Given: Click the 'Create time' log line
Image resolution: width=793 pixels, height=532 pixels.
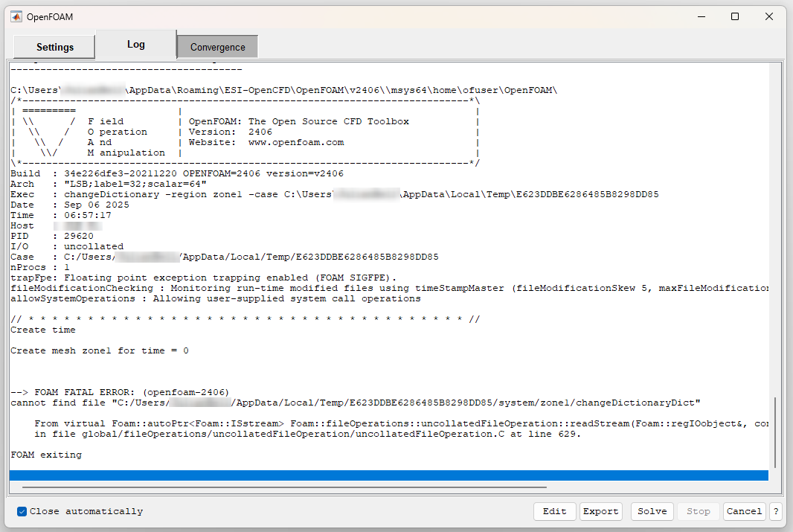Looking at the screenshot, I should click(43, 330).
